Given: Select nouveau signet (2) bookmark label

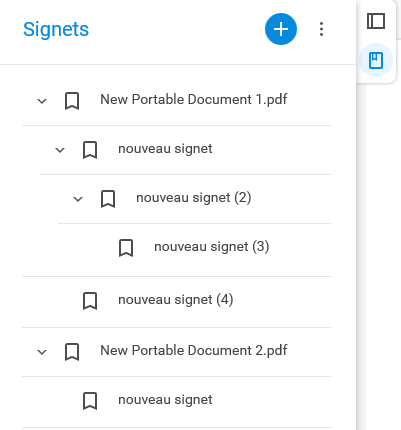Looking at the screenshot, I should pos(194,198).
